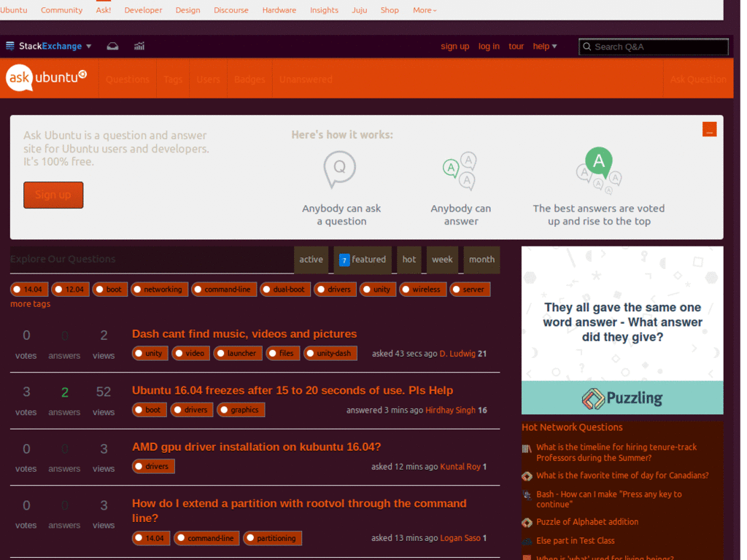Switch to the featured tab
This screenshot has height=560, width=747.
(x=363, y=260)
